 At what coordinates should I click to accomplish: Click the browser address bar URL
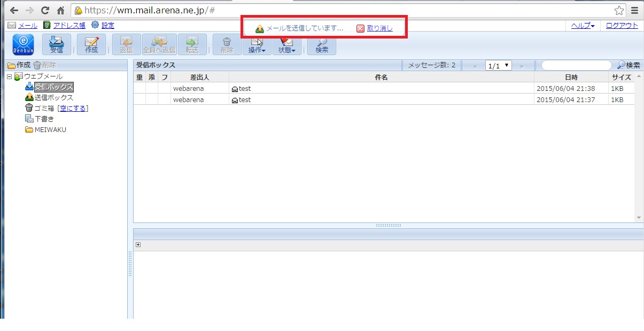[150, 10]
